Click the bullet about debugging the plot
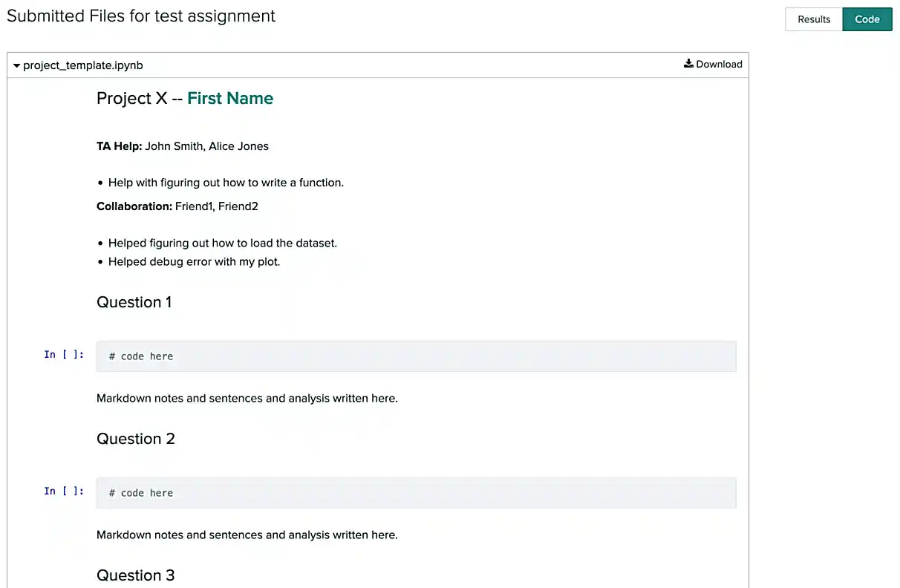Image resolution: width=900 pixels, height=588 pixels. pyautogui.click(x=194, y=262)
